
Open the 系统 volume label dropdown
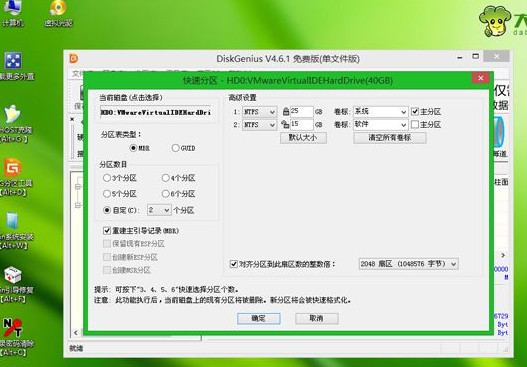pyautogui.click(x=380, y=112)
